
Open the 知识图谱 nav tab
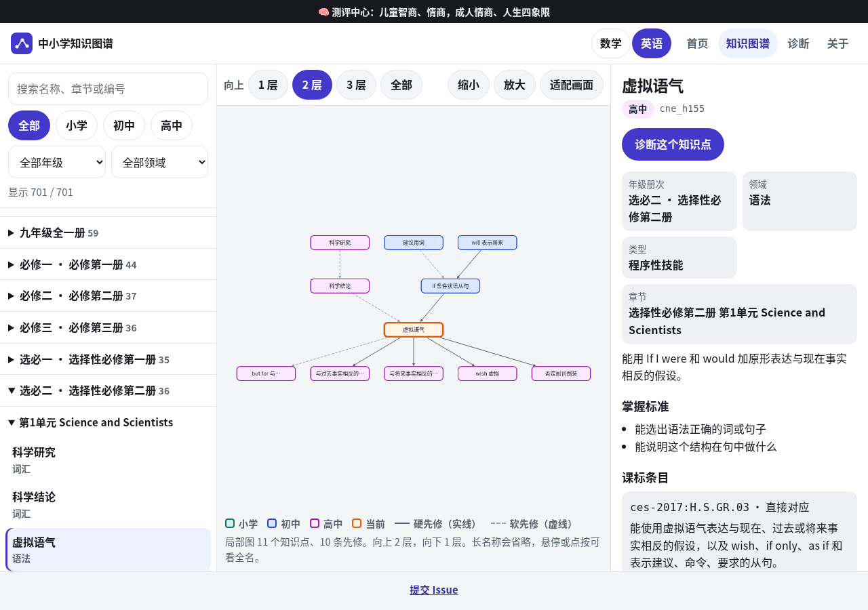tap(748, 43)
